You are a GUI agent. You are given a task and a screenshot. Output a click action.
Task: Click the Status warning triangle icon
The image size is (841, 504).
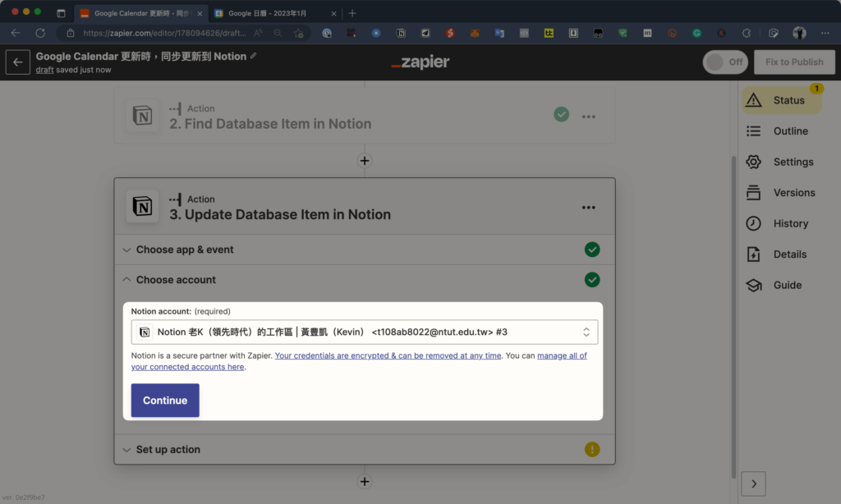point(754,99)
